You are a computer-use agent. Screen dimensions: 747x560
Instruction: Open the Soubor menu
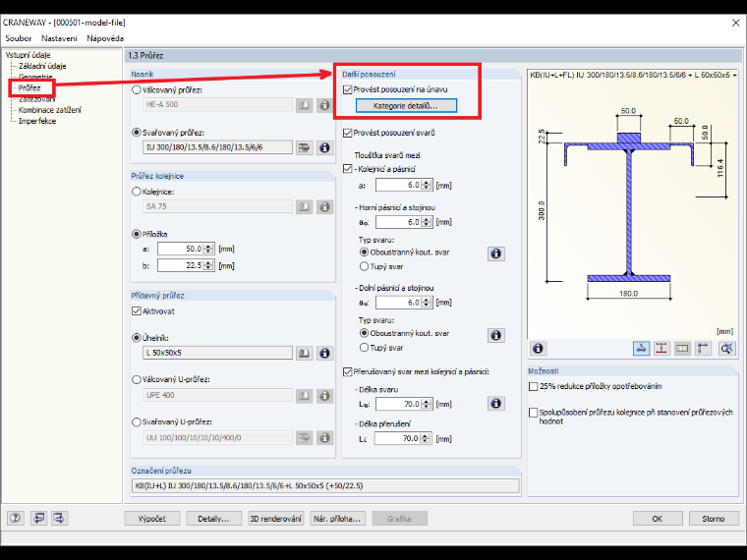(x=18, y=38)
